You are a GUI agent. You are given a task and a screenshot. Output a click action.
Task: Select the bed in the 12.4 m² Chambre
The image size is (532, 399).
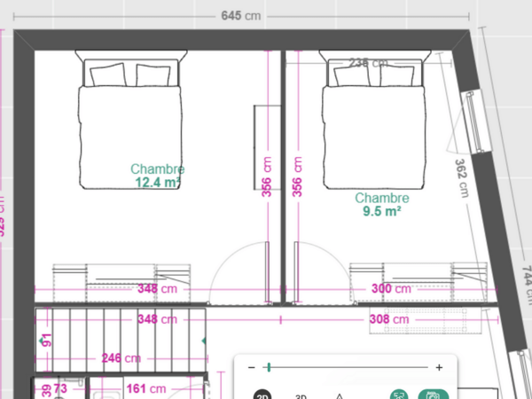click(x=130, y=120)
